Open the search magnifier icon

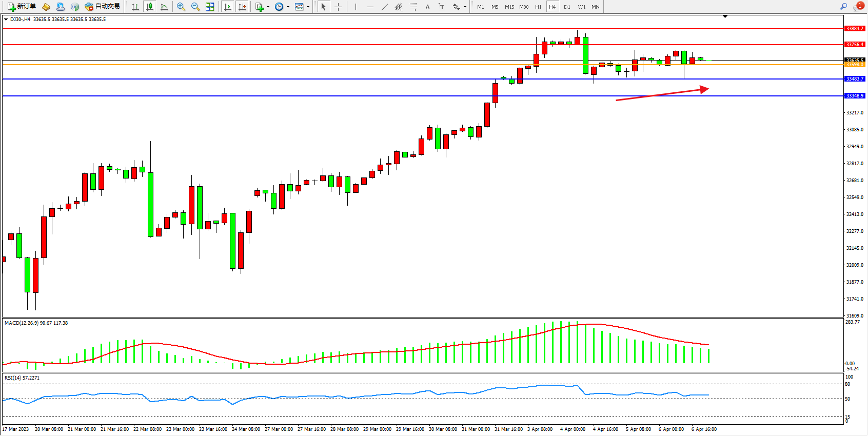click(843, 7)
